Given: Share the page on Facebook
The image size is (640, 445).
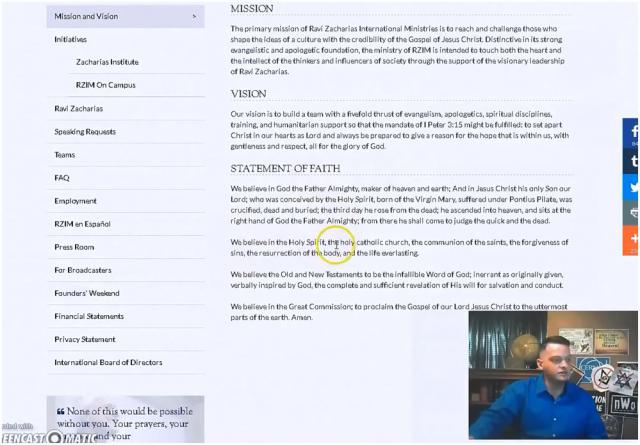Looking at the screenshot, I should [x=631, y=132].
